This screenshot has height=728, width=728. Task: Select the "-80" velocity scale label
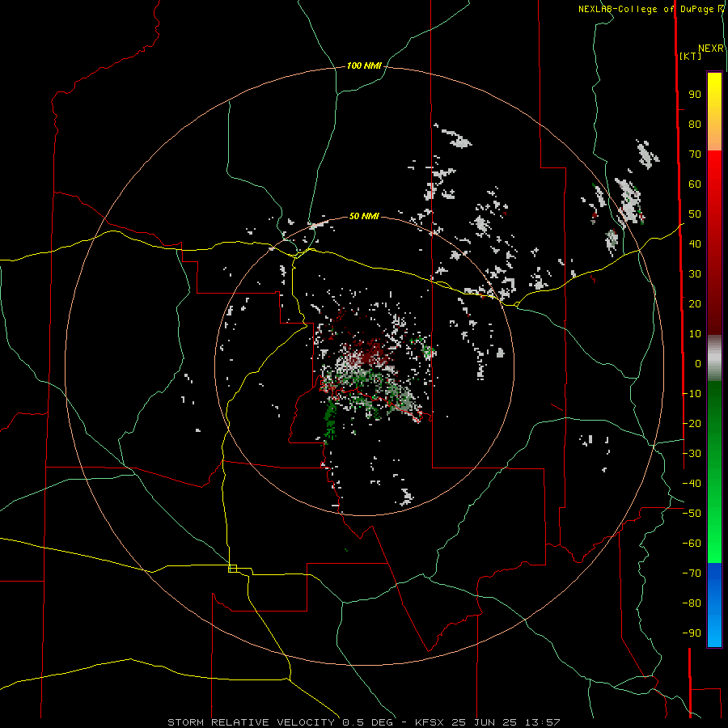(x=692, y=603)
